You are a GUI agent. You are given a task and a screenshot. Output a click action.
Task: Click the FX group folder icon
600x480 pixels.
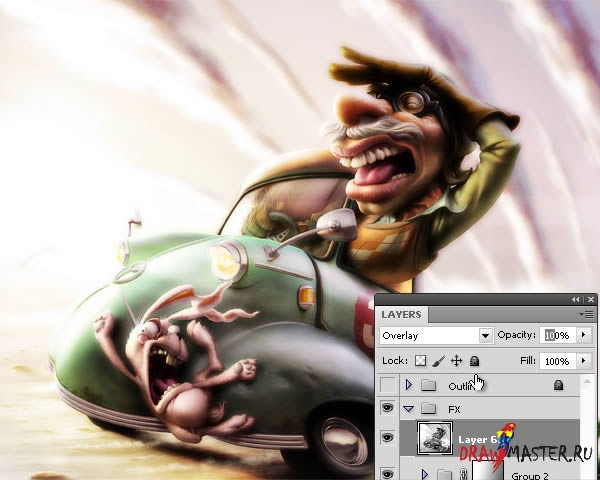pyautogui.click(x=428, y=409)
